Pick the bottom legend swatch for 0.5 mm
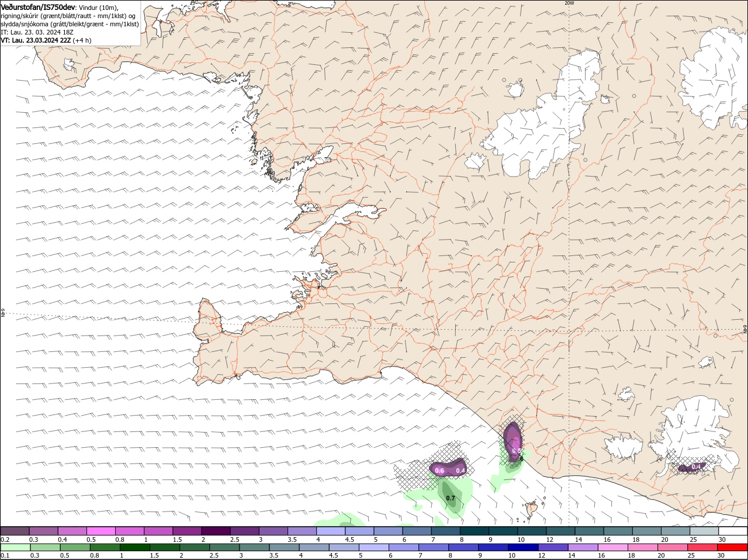 click(75, 547)
